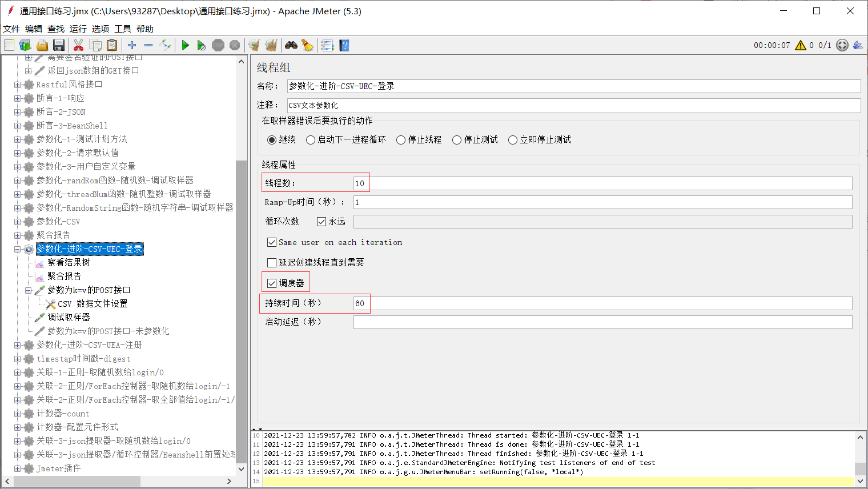Expand the 聚合报告 thread group node
Viewport: 868px width, 489px height.
point(17,235)
